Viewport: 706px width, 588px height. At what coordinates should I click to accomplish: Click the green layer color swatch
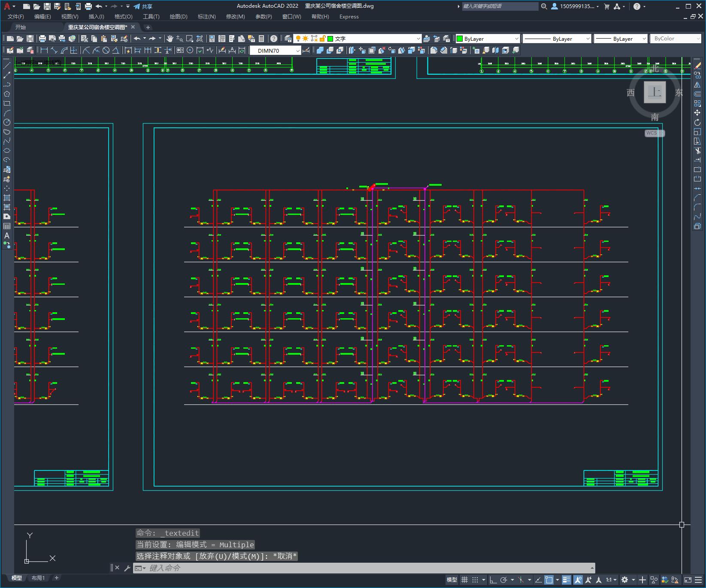[330, 39]
